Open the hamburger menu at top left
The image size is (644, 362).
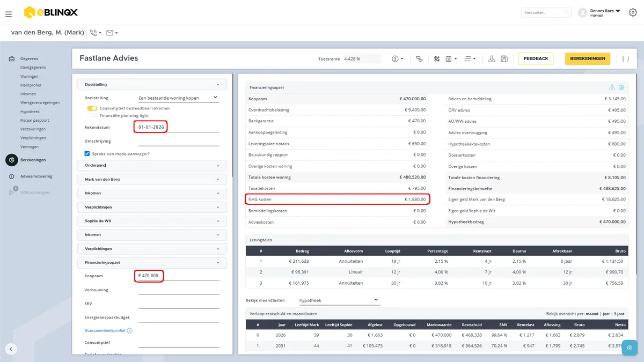[9, 14]
